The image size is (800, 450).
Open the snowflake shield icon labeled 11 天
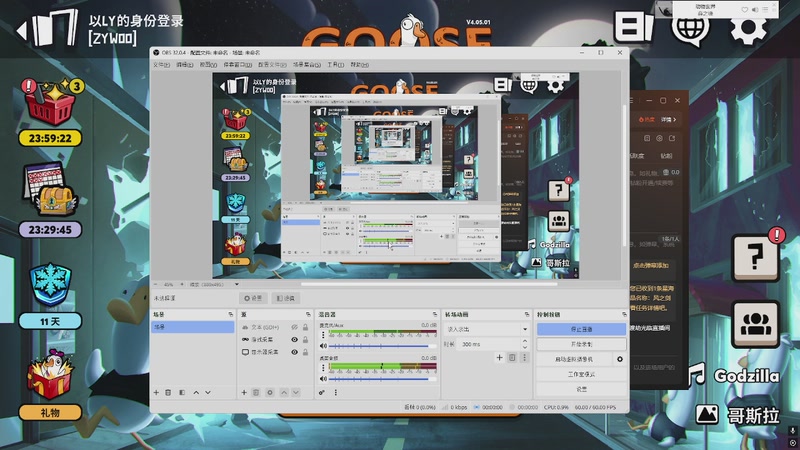click(50, 285)
